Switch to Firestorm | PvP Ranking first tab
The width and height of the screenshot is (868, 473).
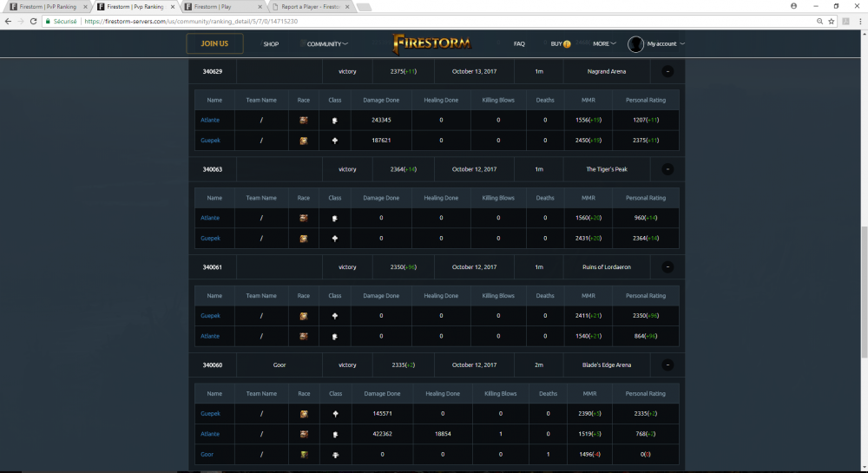48,7
